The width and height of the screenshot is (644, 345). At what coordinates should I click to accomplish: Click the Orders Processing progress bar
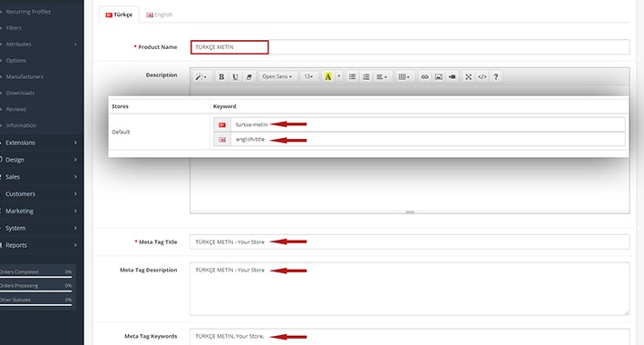35,291
